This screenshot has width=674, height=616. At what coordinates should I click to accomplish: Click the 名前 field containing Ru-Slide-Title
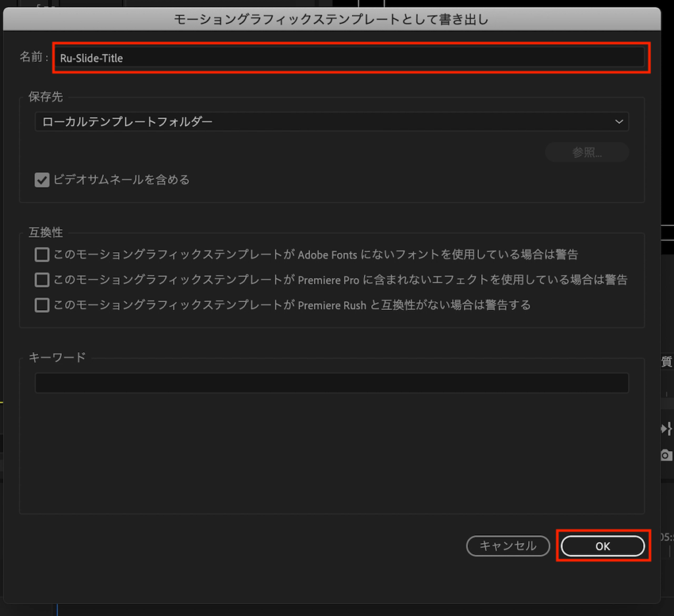(x=350, y=58)
